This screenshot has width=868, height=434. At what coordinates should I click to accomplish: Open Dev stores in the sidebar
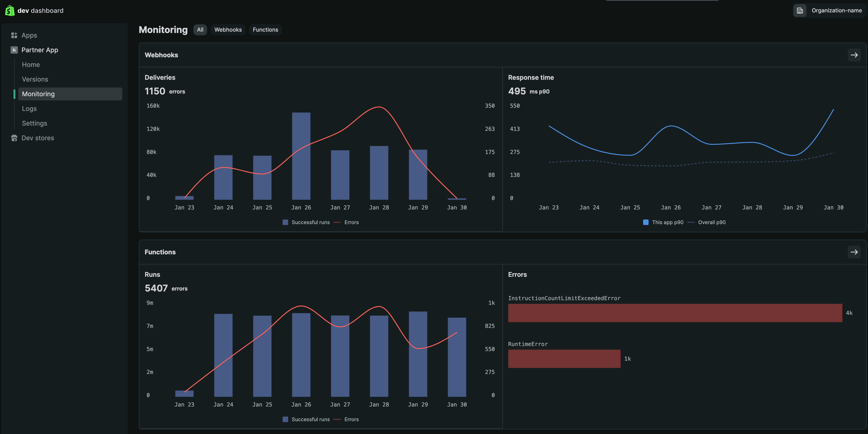tap(38, 138)
